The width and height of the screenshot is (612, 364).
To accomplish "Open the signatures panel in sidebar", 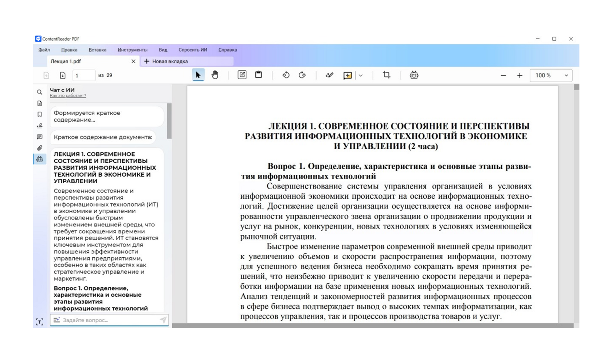I will (x=40, y=126).
